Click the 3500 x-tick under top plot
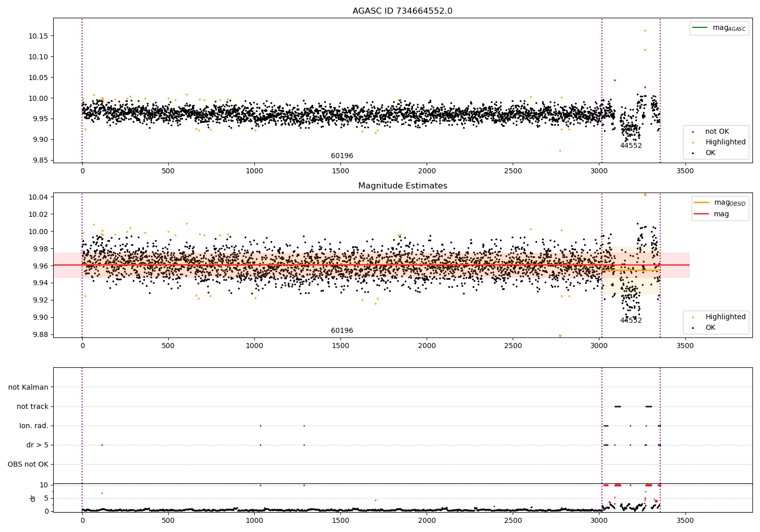 coord(685,171)
